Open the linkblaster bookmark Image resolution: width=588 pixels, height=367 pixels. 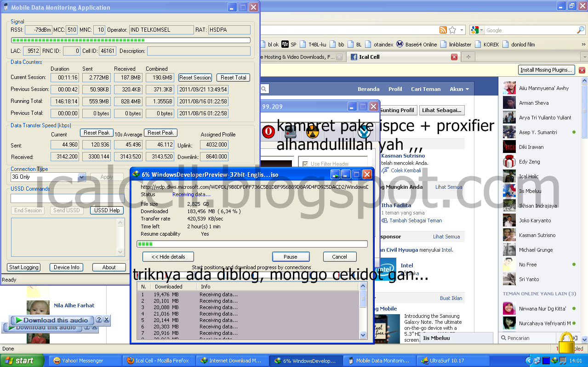coord(456,45)
